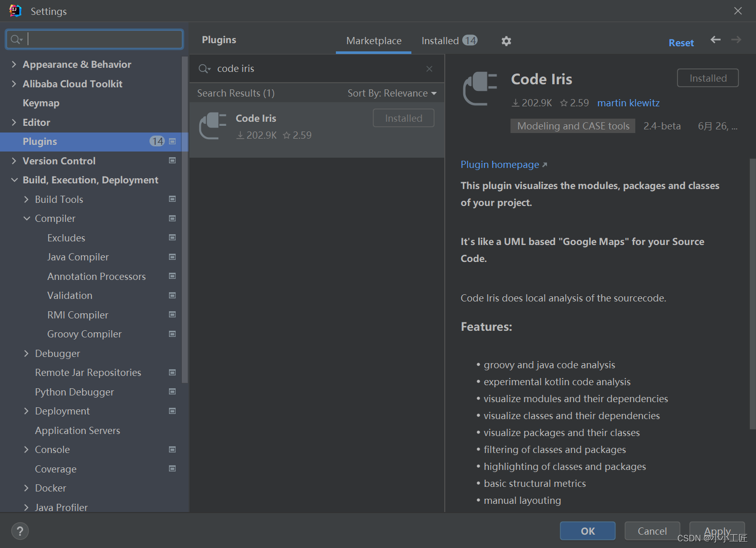Open the Sort By Relevance dropdown

point(392,93)
